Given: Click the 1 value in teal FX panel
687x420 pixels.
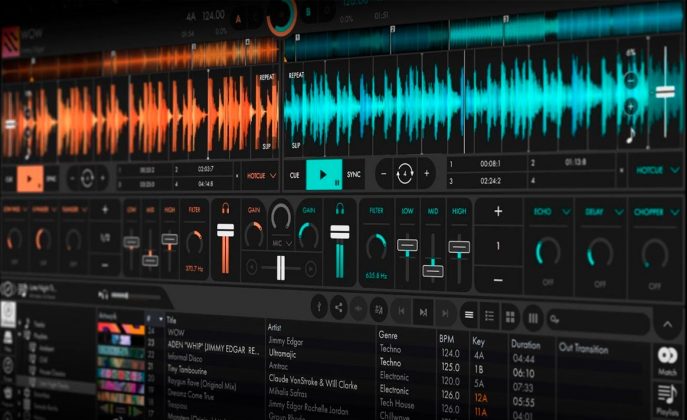Looking at the screenshot, I should pos(498,246).
